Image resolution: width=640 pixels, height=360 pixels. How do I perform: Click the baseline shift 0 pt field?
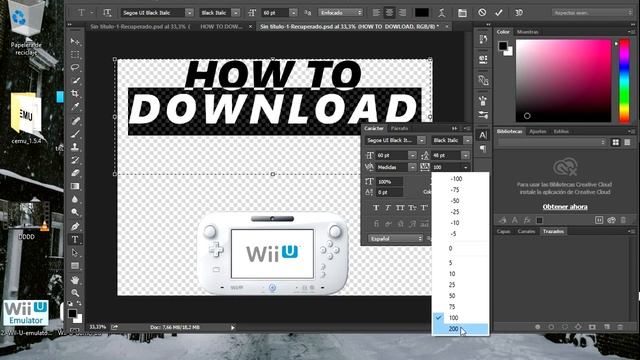click(x=390, y=192)
